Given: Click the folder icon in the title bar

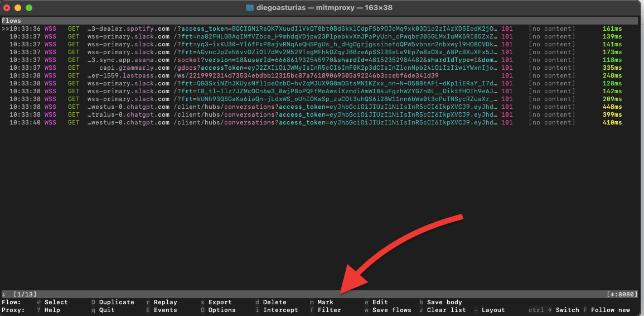Looking at the screenshot, I should point(249,7).
